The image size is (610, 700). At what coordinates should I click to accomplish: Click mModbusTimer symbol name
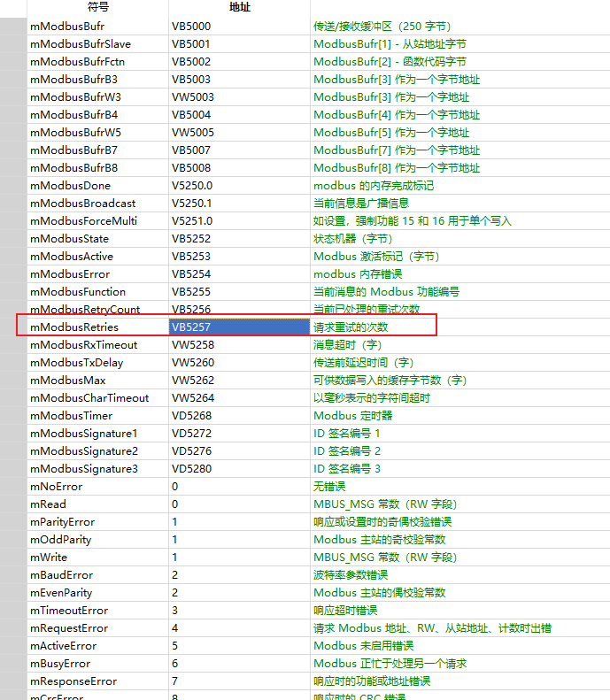click(x=71, y=416)
